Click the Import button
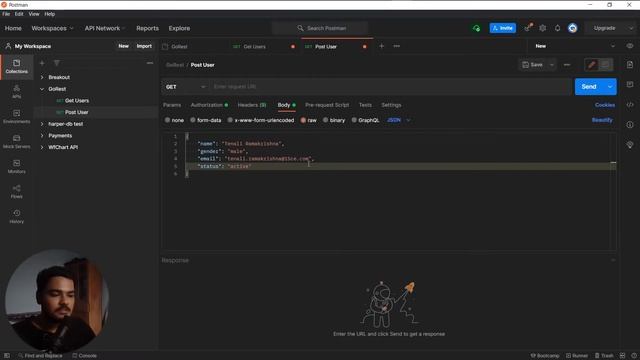640x360 pixels. tap(144, 46)
